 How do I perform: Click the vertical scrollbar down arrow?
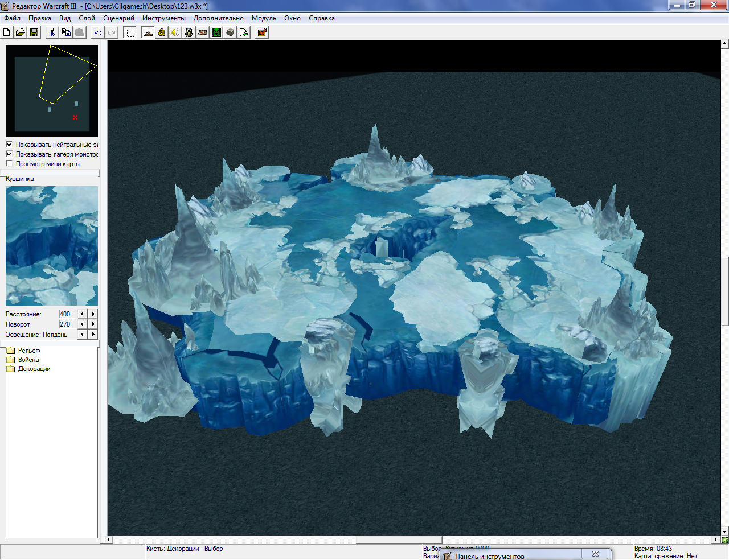click(725, 532)
